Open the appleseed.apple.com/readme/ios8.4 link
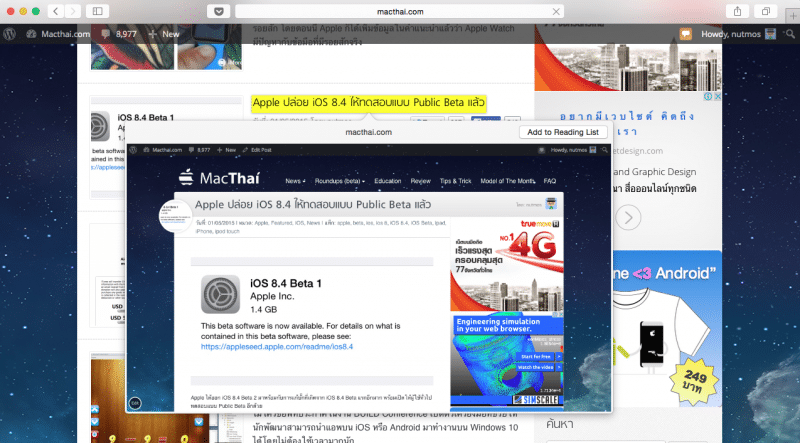Viewport: 800px width, 443px height. (x=277, y=347)
